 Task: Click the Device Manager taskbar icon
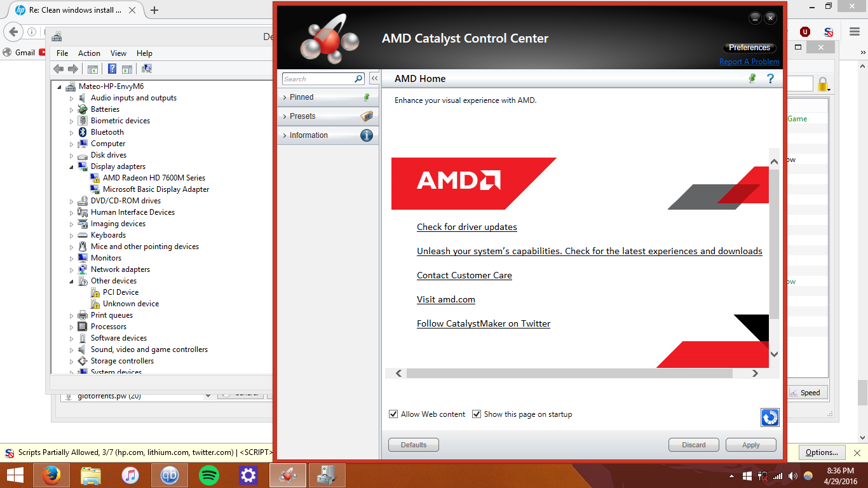pyautogui.click(x=327, y=475)
